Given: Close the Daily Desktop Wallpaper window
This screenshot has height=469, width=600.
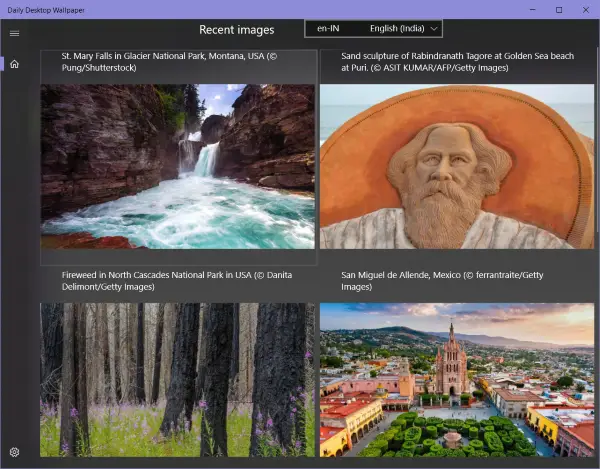Looking at the screenshot, I should point(586,10).
